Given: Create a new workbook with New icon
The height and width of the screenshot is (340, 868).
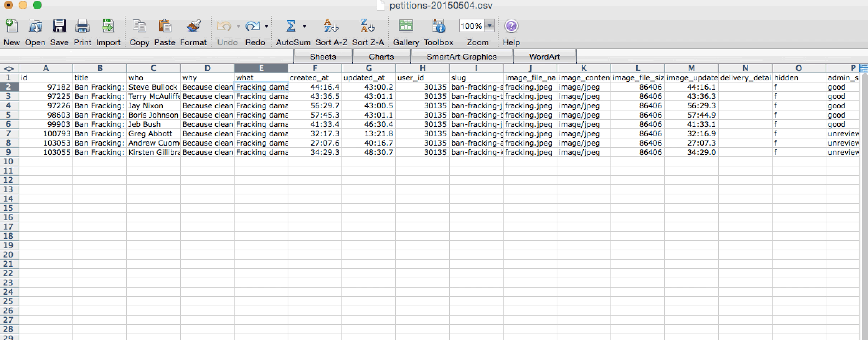Looking at the screenshot, I should click(x=11, y=26).
